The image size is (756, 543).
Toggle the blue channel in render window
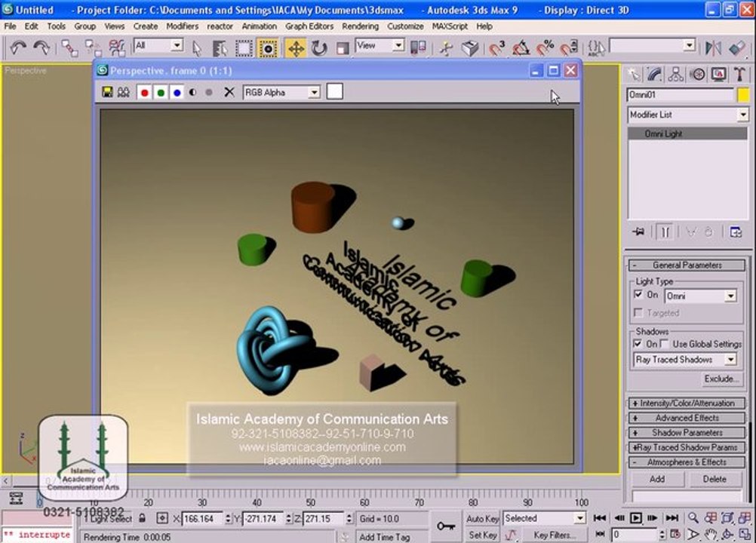coord(177,93)
